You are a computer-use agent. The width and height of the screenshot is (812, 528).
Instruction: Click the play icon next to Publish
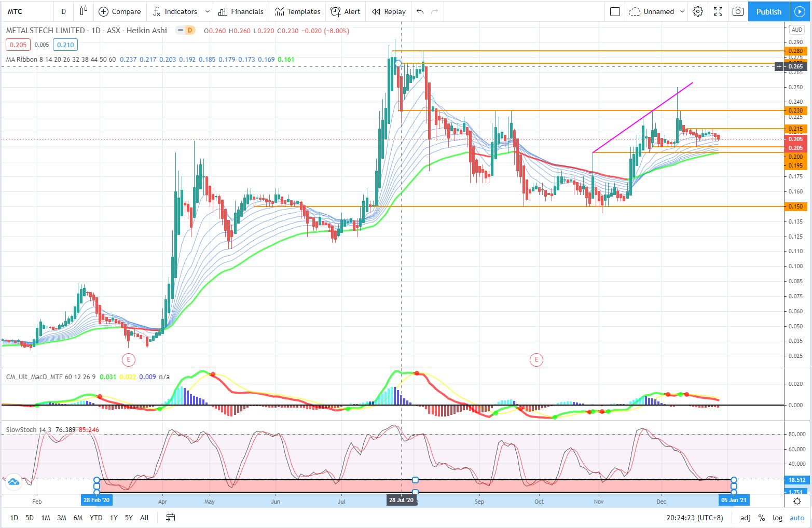(799, 11)
